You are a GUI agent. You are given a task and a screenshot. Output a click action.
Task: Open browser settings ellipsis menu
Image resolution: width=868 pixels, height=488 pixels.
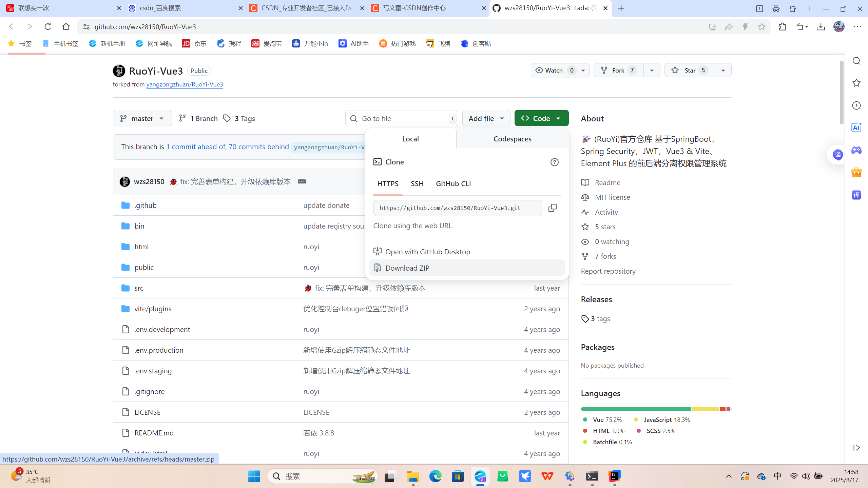pyautogui.click(x=857, y=26)
